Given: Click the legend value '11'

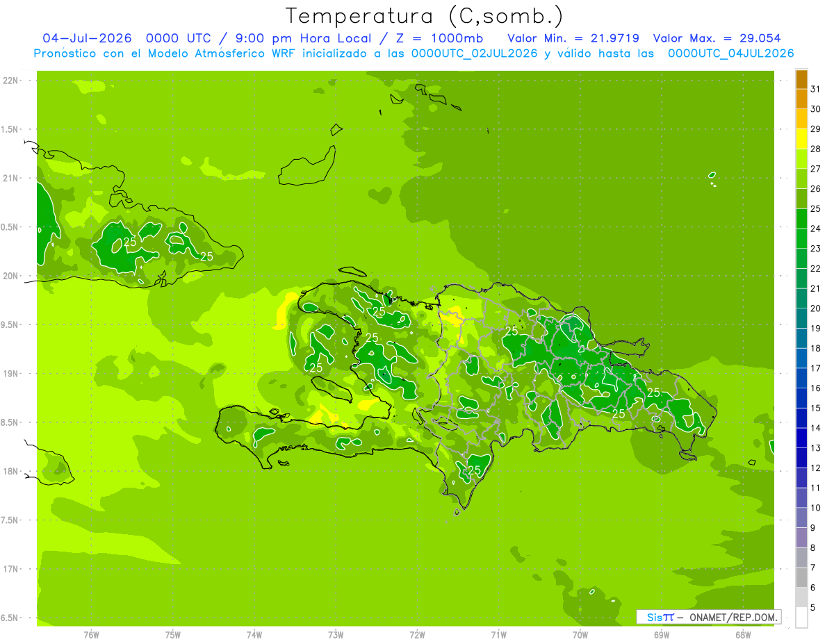Looking at the screenshot, I should pyautogui.click(x=816, y=488).
